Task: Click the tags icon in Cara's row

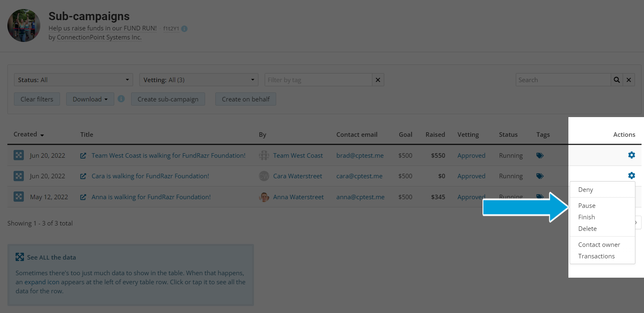Action: point(540,176)
